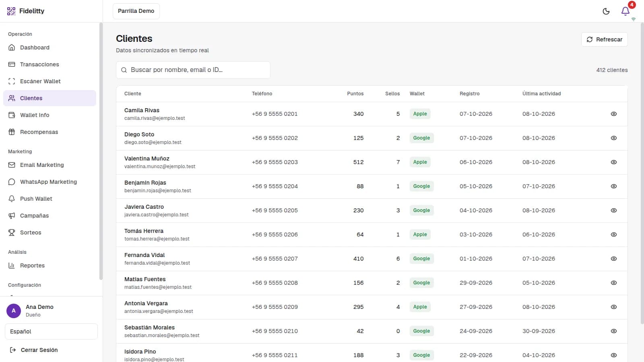Click the search by name field
Image resolution: width=644 pixels, height=362 pixels.
click(193, 70)
